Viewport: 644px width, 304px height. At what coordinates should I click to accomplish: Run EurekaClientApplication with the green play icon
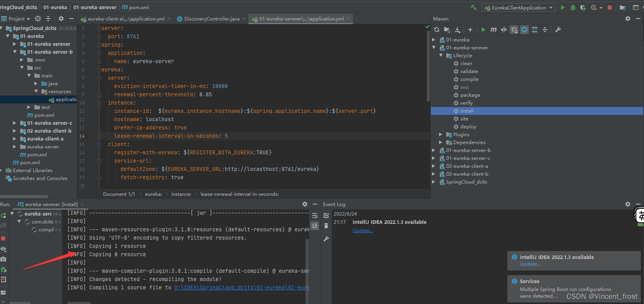click(x=563, y=8)
